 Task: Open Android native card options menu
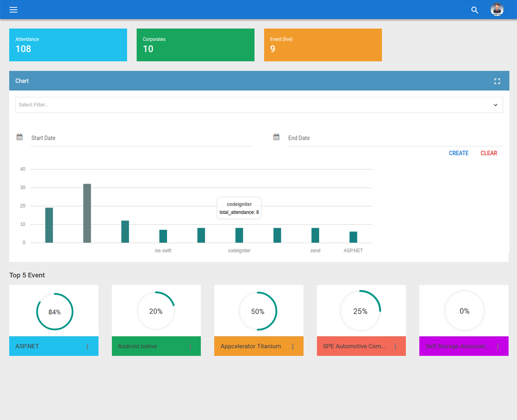[x=190, y=346]
